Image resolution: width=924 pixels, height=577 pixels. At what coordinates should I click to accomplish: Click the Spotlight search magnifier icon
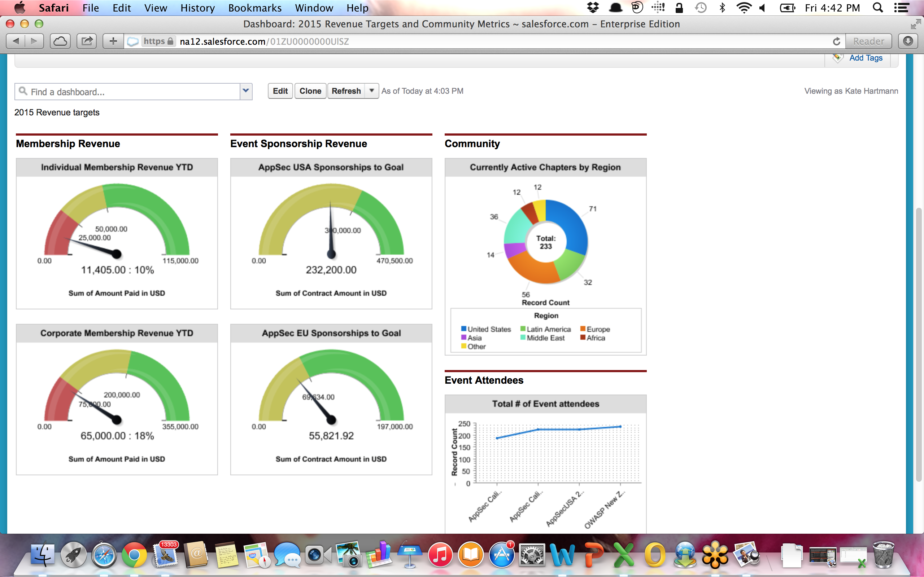pyautogui.click(x=877, y=8)
